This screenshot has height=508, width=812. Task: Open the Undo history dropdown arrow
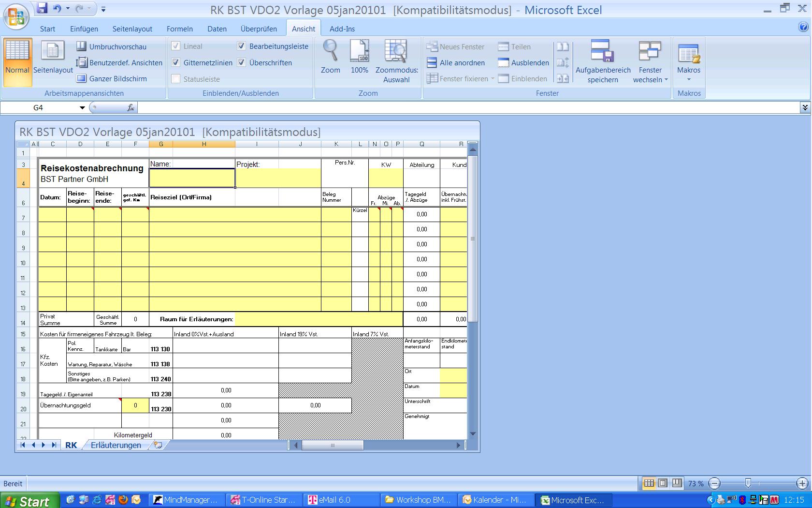pos(68,8)
